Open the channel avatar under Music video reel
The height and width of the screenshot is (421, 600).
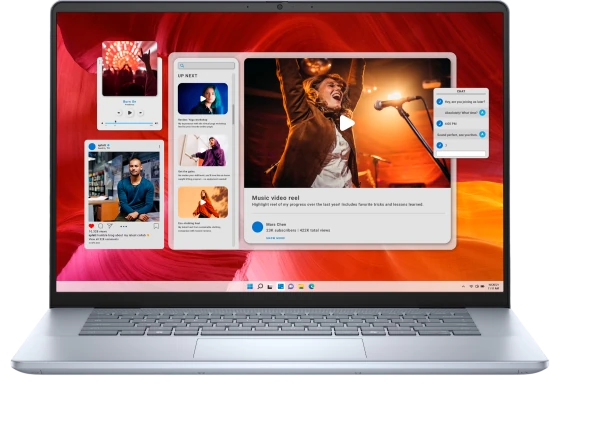(x=258, y=227)
